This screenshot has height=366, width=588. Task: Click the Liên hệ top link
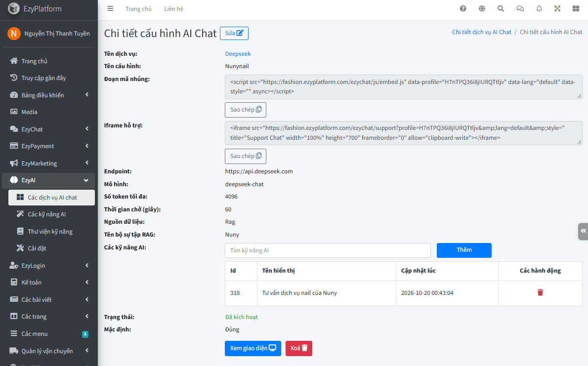click(x=173, y=8)
